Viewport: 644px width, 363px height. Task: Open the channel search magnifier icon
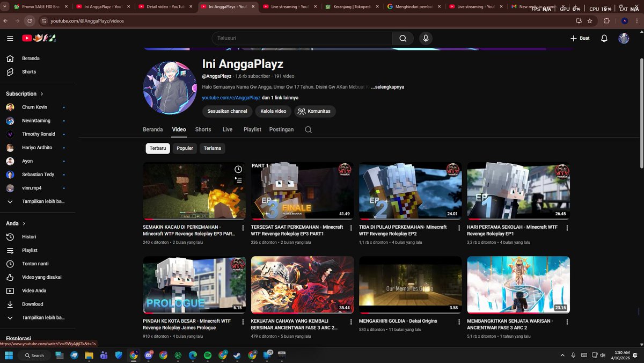coord(309,129)
